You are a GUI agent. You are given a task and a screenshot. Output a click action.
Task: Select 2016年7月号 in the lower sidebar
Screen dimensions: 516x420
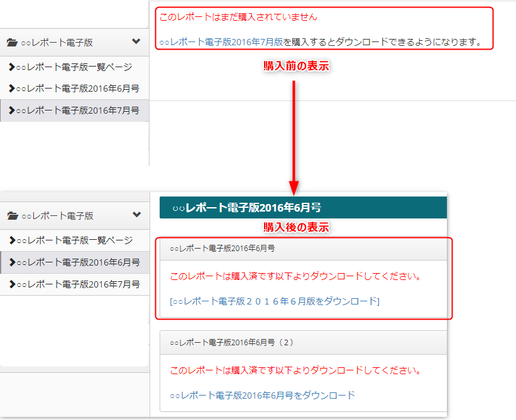click(75, 284)
